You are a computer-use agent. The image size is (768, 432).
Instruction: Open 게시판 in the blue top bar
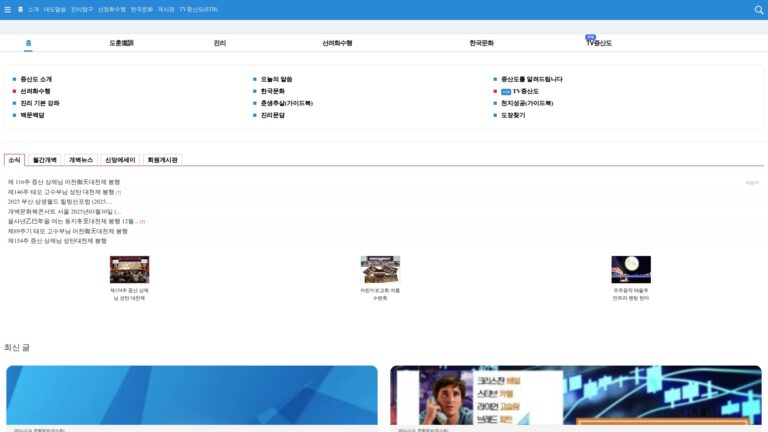(166, 9)
